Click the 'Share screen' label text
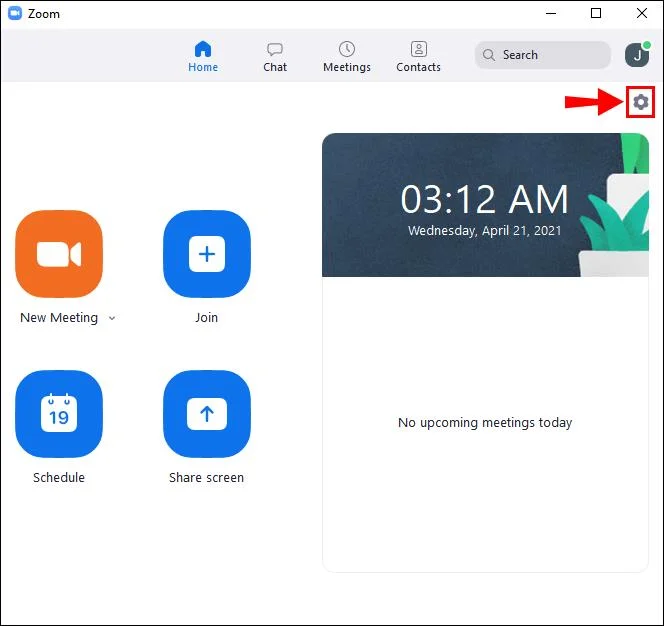The height and width of the screenshot is (626, 664). [x=207, y=478]
